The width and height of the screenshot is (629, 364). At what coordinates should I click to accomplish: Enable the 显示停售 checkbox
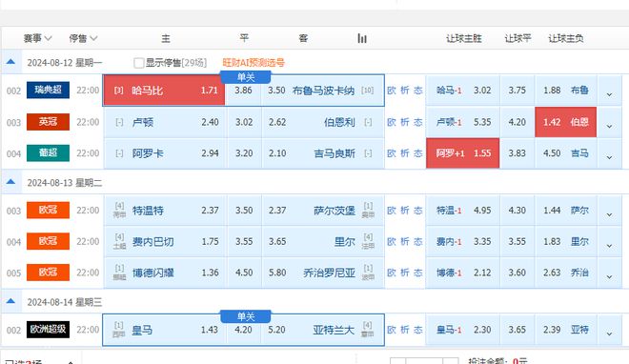point(139,63)
